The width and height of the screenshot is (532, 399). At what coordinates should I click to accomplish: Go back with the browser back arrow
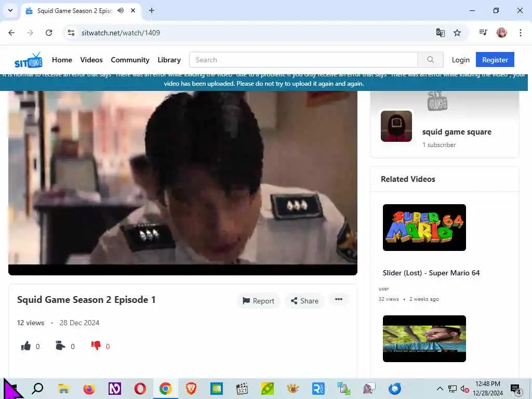pos(11,33)
